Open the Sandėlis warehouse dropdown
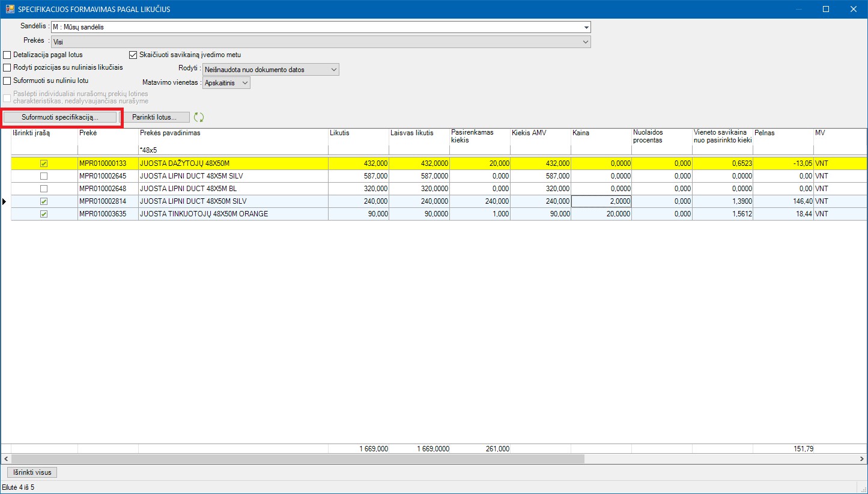The image size is (868, 494). point(586,27)
